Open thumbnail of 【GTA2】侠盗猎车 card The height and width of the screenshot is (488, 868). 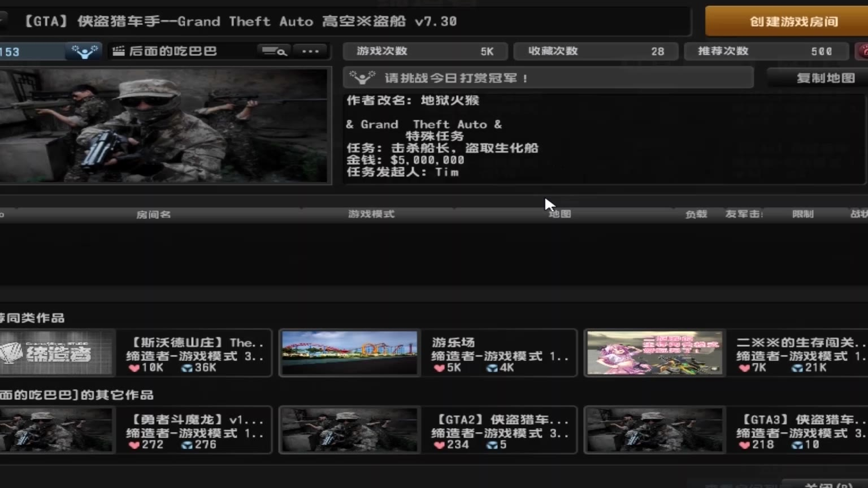[349, 430]
